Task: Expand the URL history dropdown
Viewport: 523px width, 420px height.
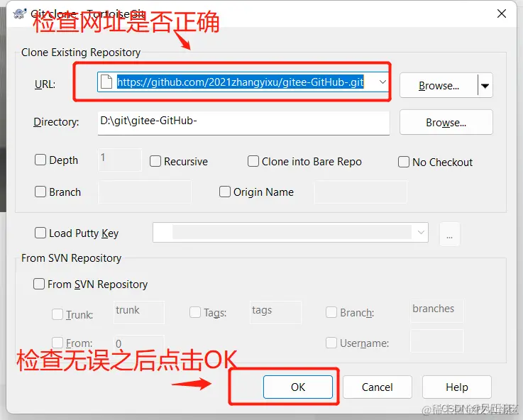Action: click(382, 82)
